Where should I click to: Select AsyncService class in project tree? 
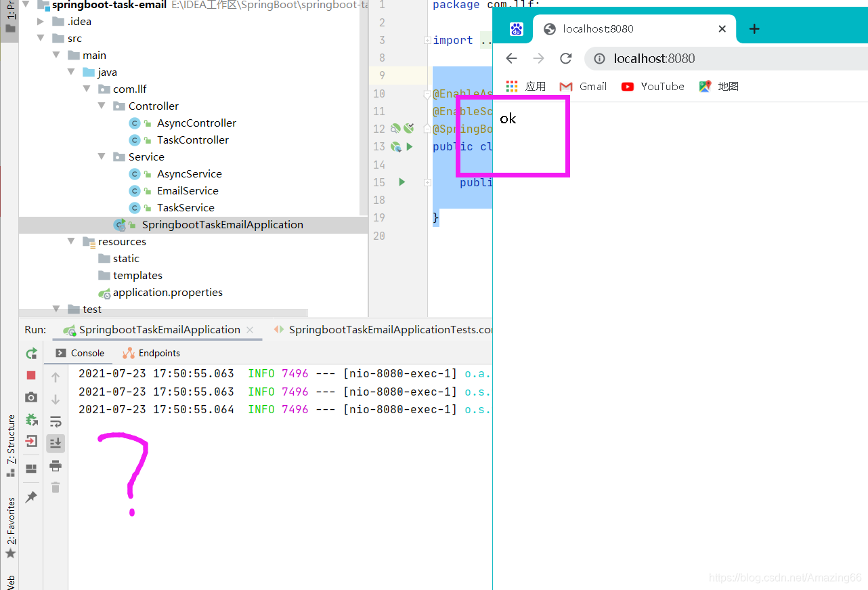click(189, 173)
